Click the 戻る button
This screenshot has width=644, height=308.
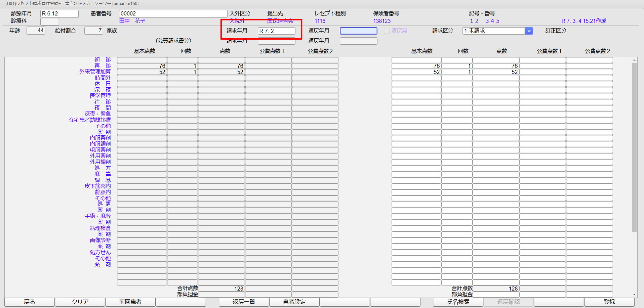click(x=30, y=302)
